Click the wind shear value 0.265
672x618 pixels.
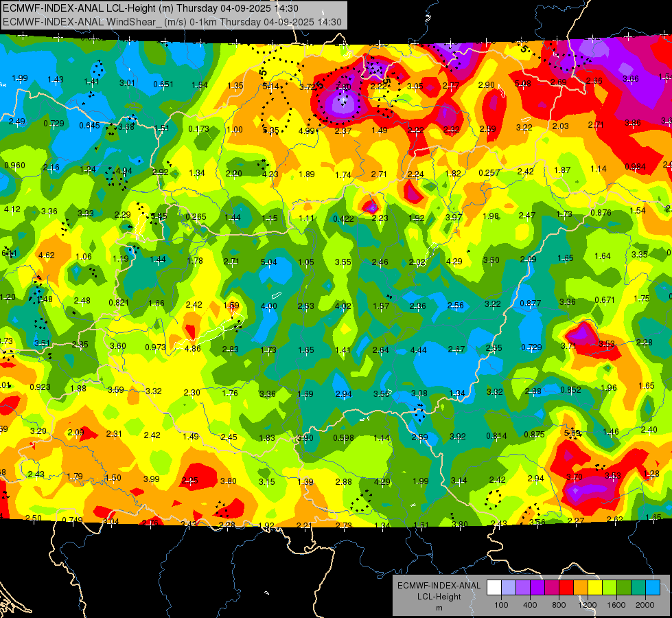click(x=196, y=216)
